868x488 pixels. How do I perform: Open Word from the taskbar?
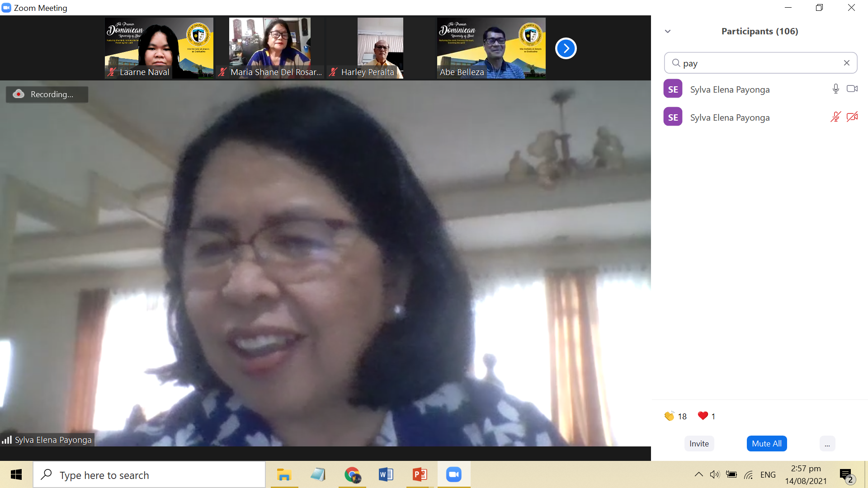coord(386,474)
